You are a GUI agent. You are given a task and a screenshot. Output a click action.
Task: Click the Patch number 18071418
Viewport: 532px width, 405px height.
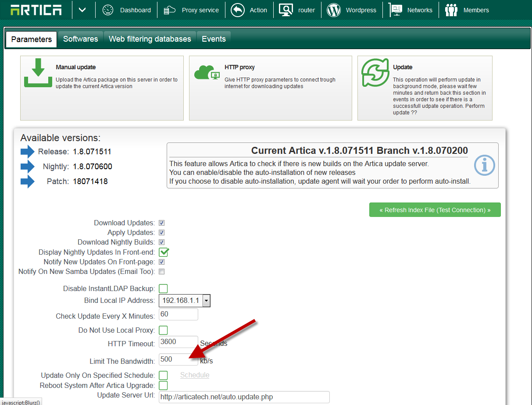90,181
